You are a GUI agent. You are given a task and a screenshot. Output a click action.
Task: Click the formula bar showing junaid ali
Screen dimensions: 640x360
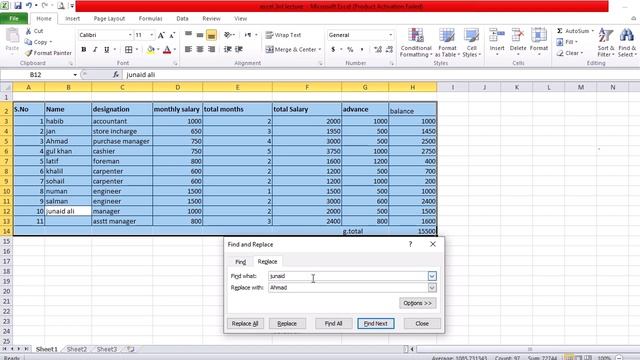click(x=380, y=75)
